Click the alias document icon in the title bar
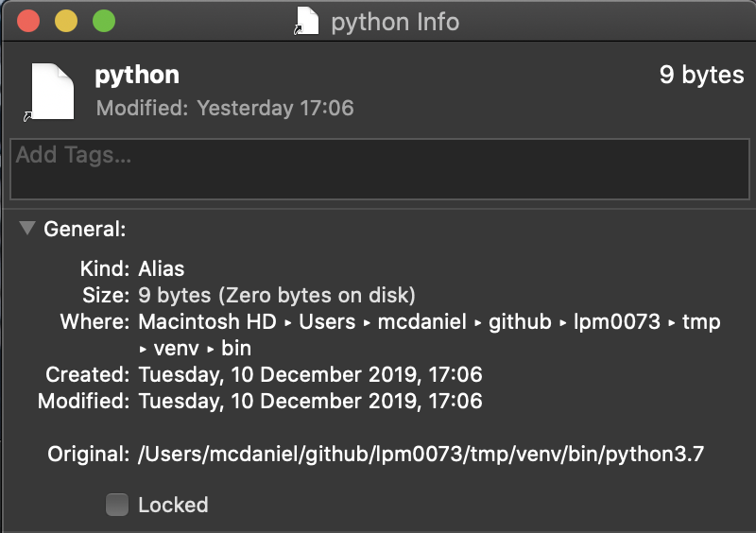This screenshot has height=533, width=756. coord(306,21)
